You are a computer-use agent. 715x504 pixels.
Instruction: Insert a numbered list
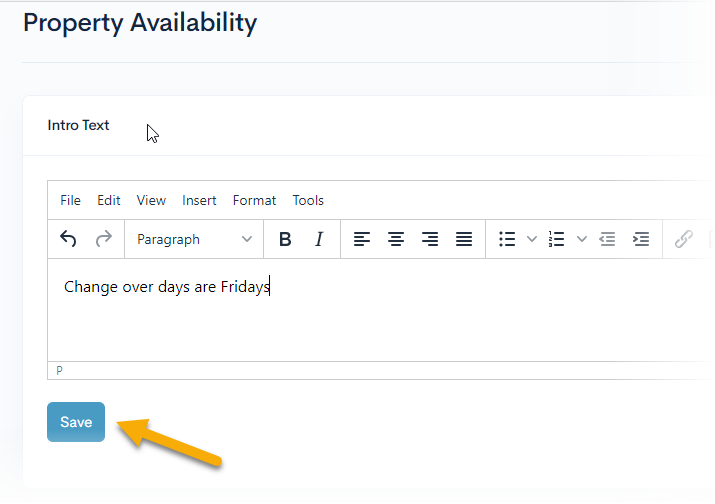point(557,239)
